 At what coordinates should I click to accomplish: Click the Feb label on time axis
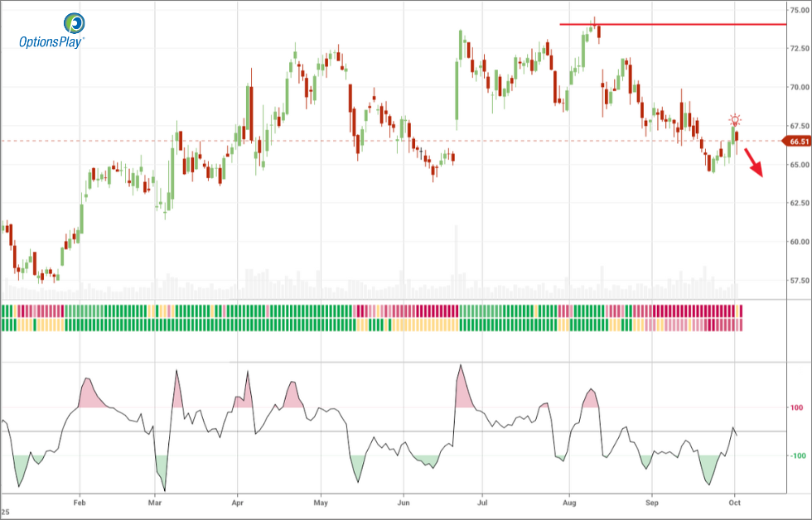tap(80, 503)
